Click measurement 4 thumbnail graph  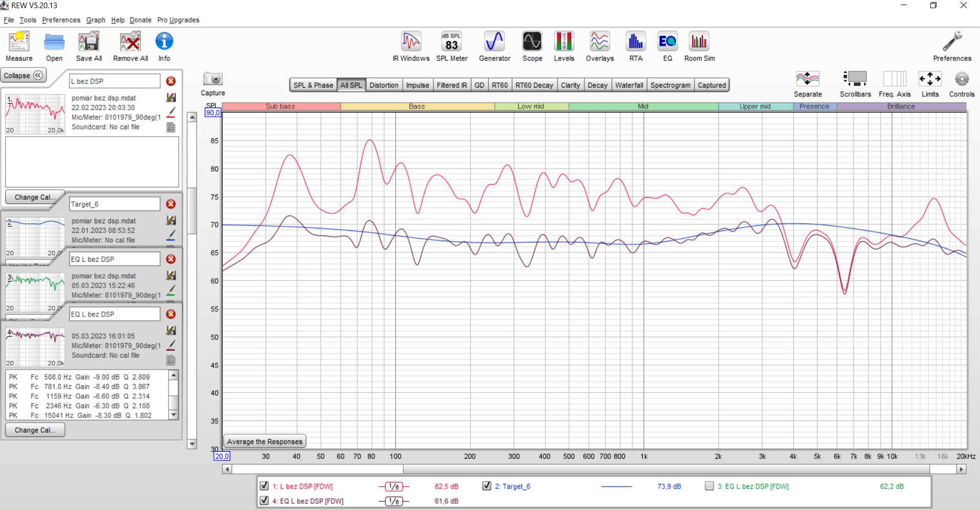35,347
